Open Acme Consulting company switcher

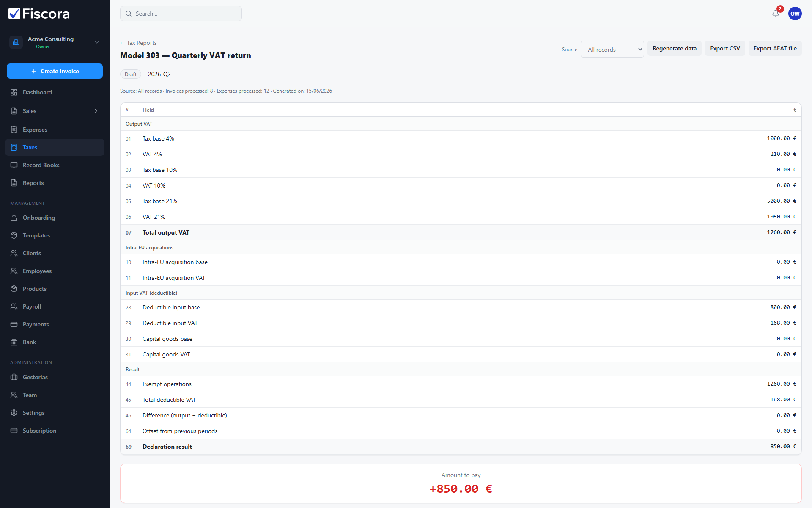tap(55, 42)
